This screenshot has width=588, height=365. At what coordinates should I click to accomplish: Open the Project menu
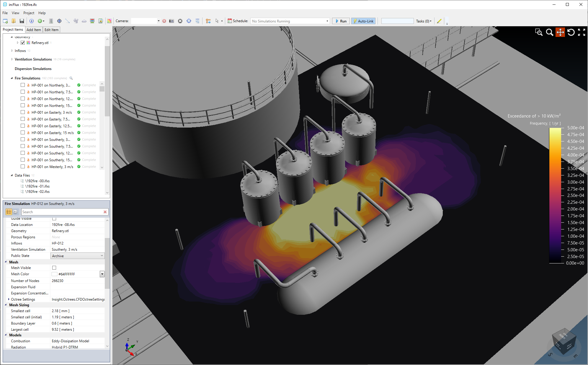click(29, 13)
